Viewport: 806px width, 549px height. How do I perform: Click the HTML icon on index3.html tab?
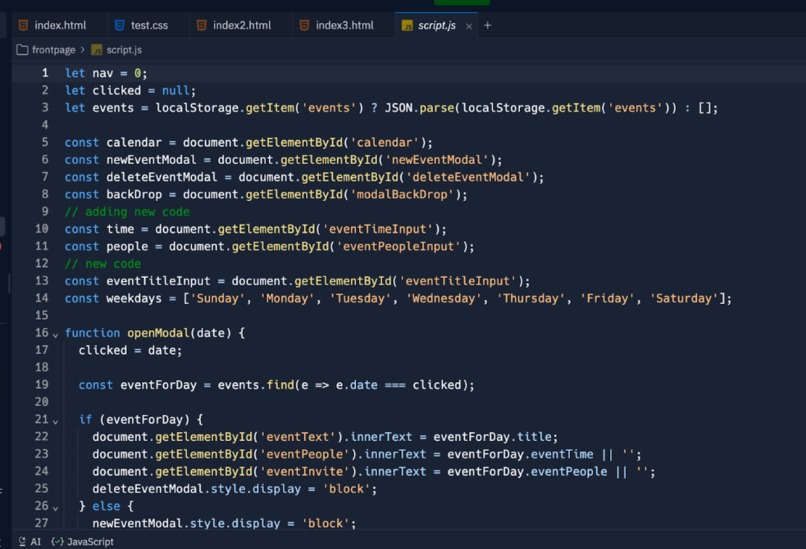coord(304,25)
